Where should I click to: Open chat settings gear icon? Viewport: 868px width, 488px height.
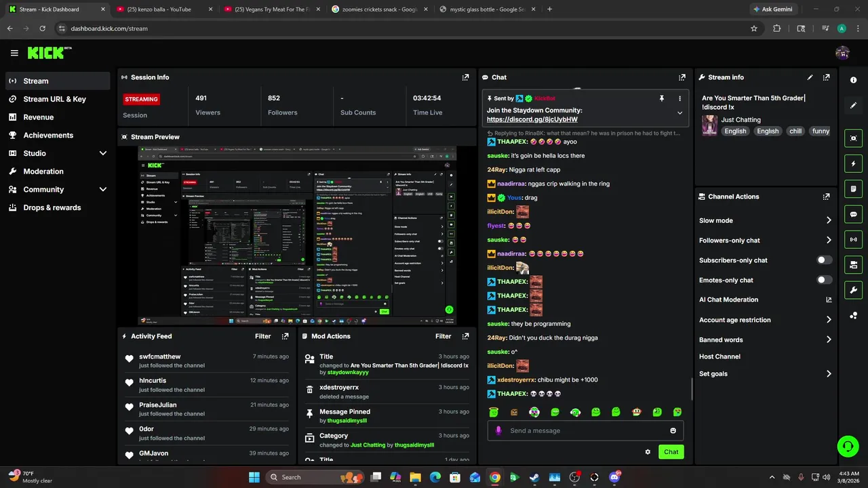tap(648, 452)
